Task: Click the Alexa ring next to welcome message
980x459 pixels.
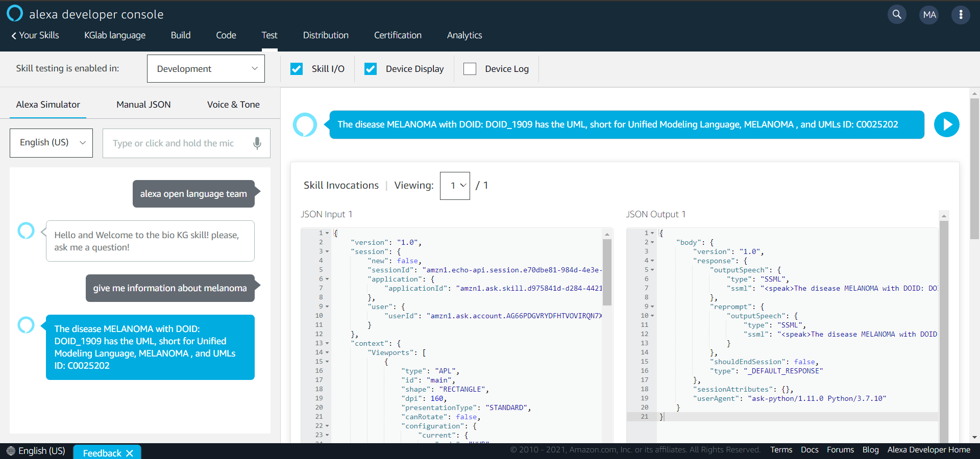Action: point(26,231)
